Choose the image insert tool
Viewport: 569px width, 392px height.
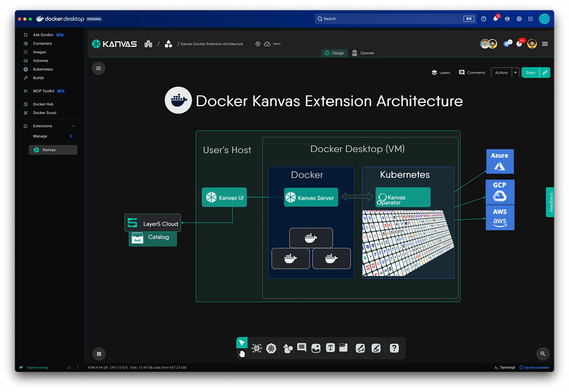(x=316, y=348)
